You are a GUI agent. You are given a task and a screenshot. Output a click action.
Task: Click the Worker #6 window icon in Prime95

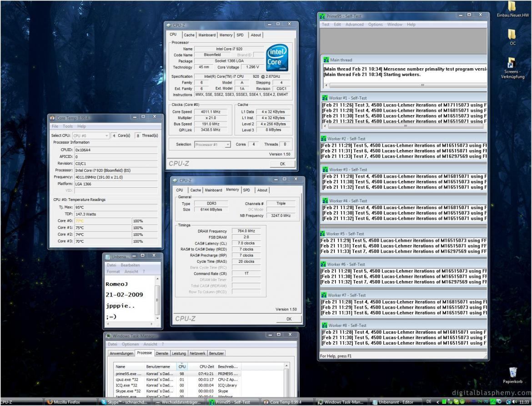click(x=323, y=264)
